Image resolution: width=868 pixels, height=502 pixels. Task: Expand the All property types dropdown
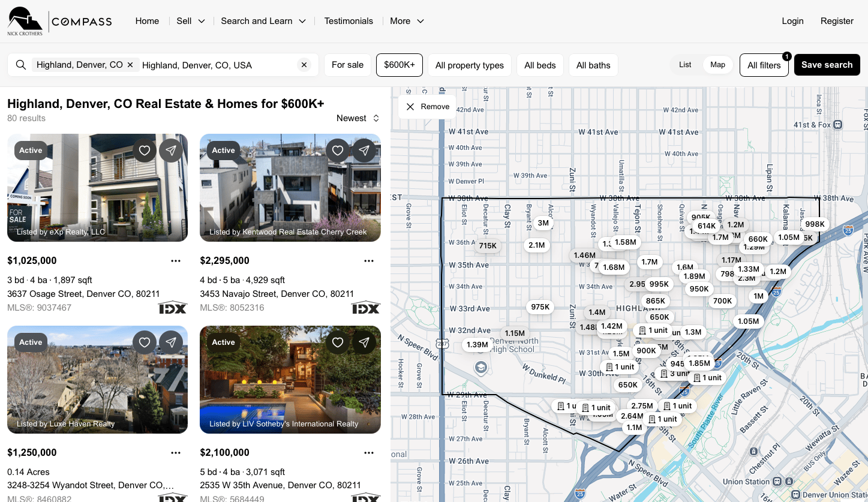point(469,65)
